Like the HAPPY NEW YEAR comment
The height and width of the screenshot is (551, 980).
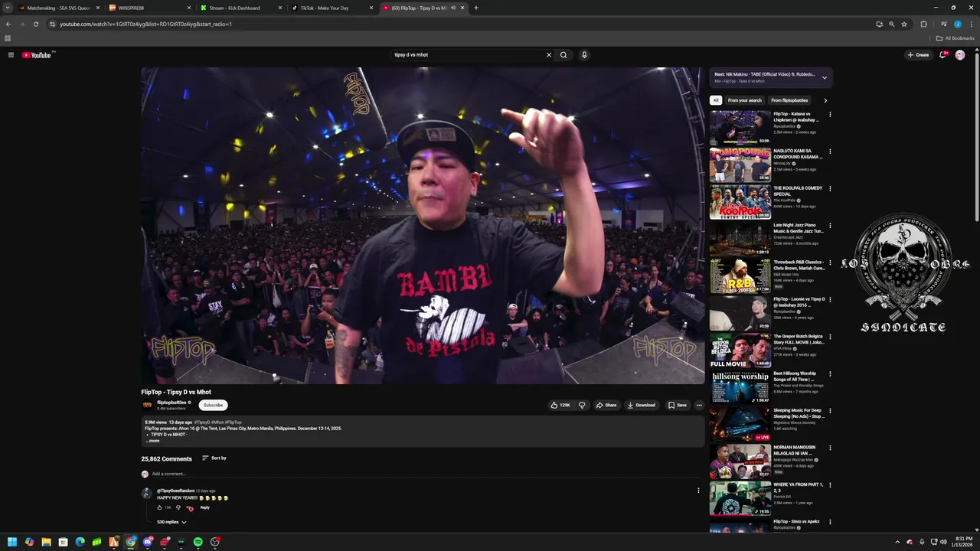click(160, 507)
